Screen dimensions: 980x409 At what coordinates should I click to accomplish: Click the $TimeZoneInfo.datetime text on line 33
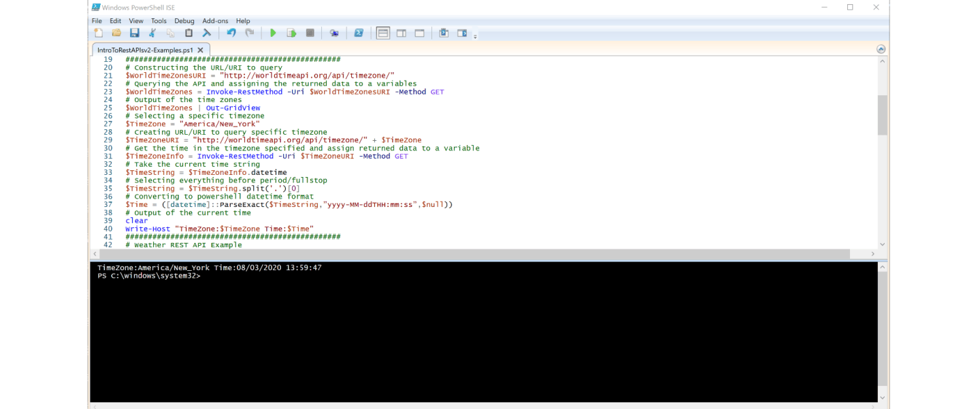tap(238, 172)
